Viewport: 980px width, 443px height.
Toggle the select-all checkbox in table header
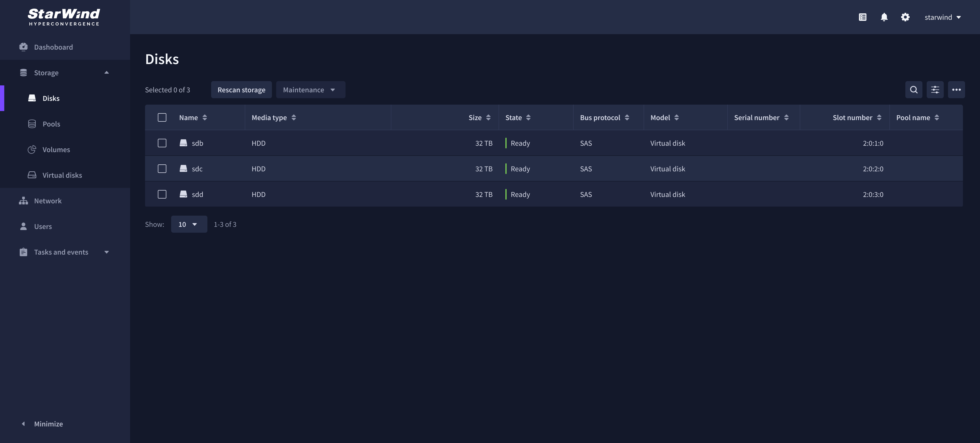[162, 117]
